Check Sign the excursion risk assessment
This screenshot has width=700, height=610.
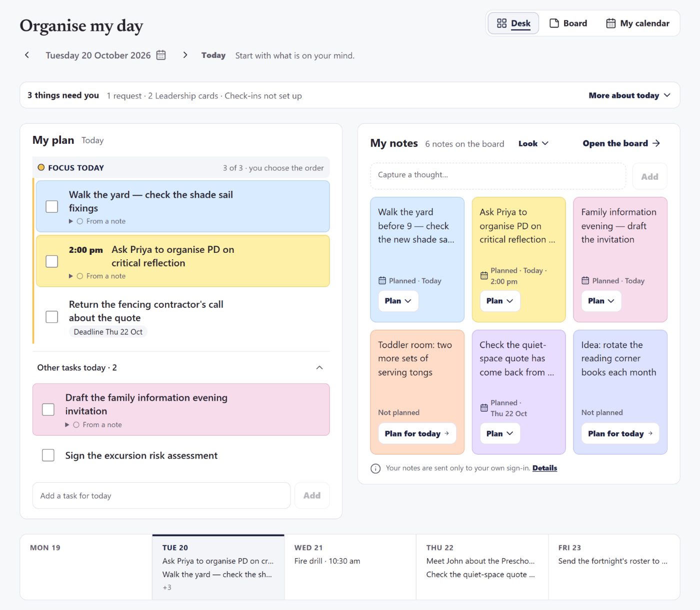pyautogui.click(x=48, y=455)
